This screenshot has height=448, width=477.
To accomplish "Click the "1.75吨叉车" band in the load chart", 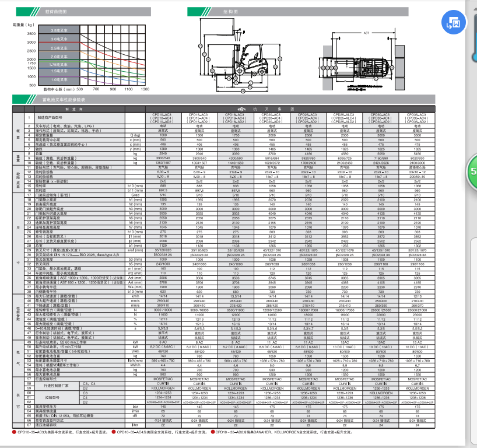I will [x=59, y=64].
